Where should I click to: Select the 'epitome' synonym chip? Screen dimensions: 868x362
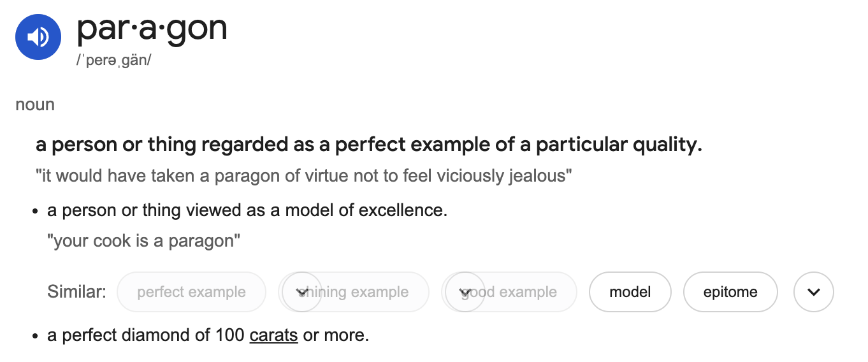(730, 292)
